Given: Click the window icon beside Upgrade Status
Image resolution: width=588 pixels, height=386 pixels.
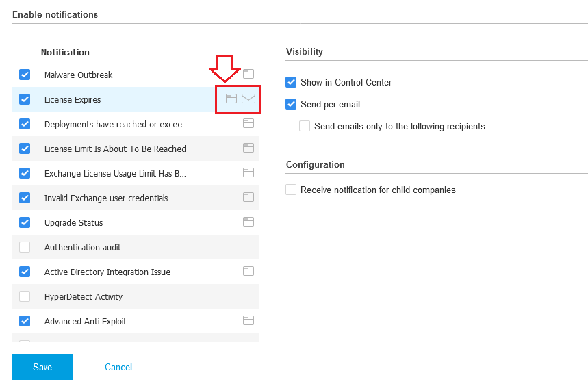Looking at the screenshot, I should 248,222.
